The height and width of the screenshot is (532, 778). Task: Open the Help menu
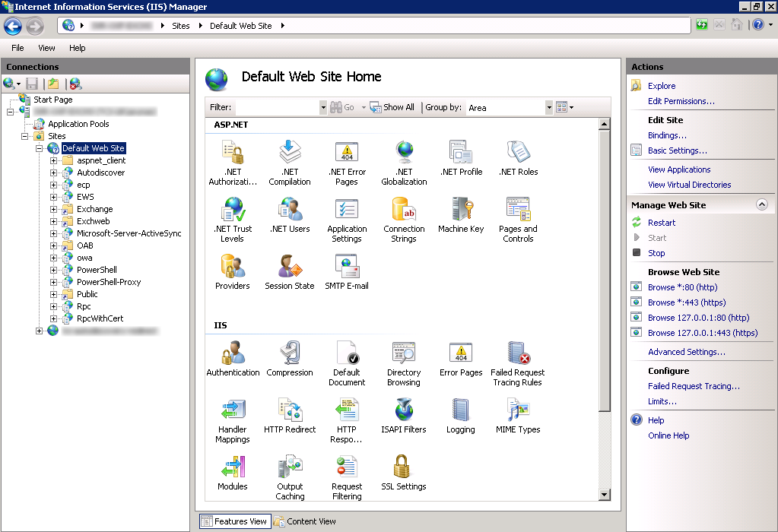coord(78,48)
